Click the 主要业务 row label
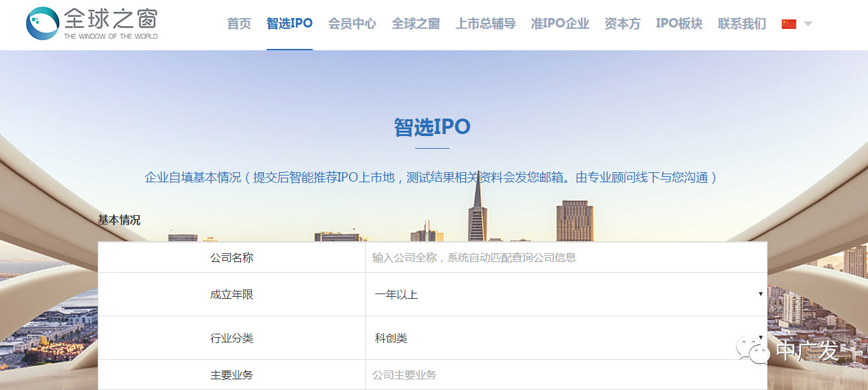The image size is (868, 390). point(232,375)
